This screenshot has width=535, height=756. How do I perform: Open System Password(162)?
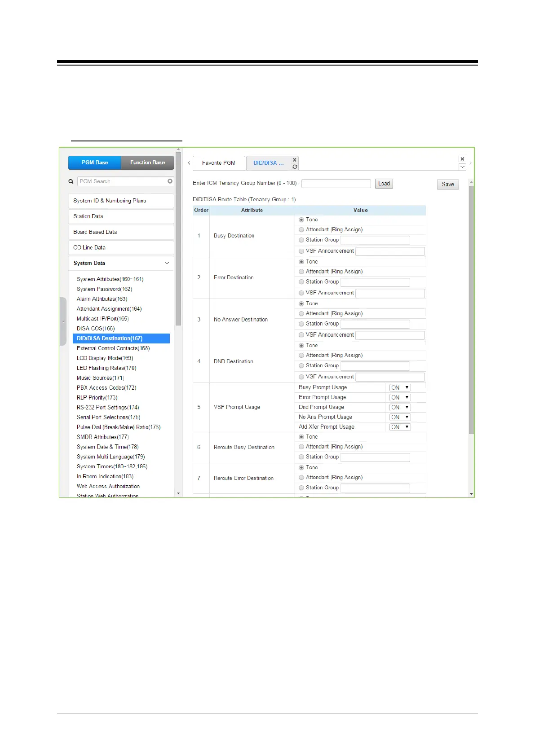104,289
